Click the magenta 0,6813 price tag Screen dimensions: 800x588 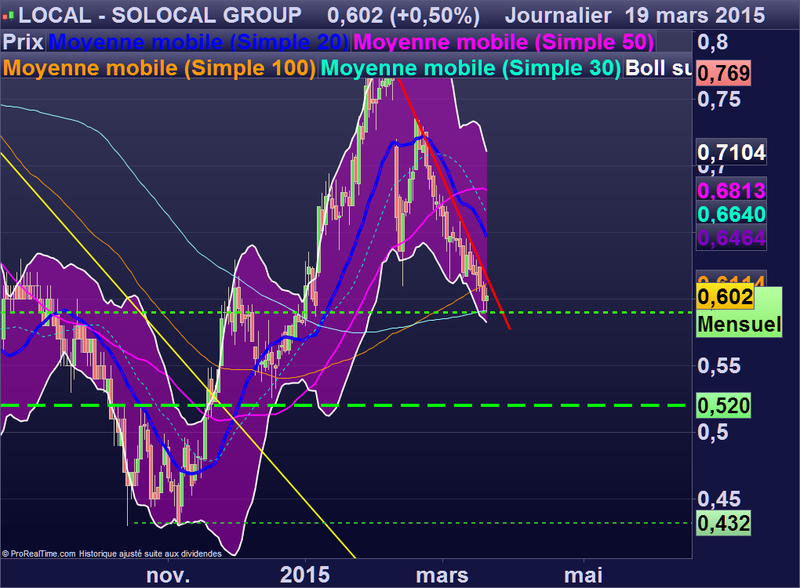pyautogui.click(x=731, y=191)
